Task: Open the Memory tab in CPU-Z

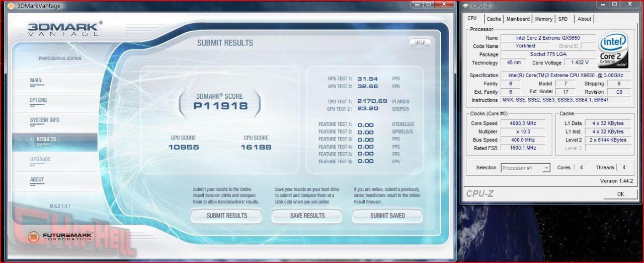Action: click(543, 19)
